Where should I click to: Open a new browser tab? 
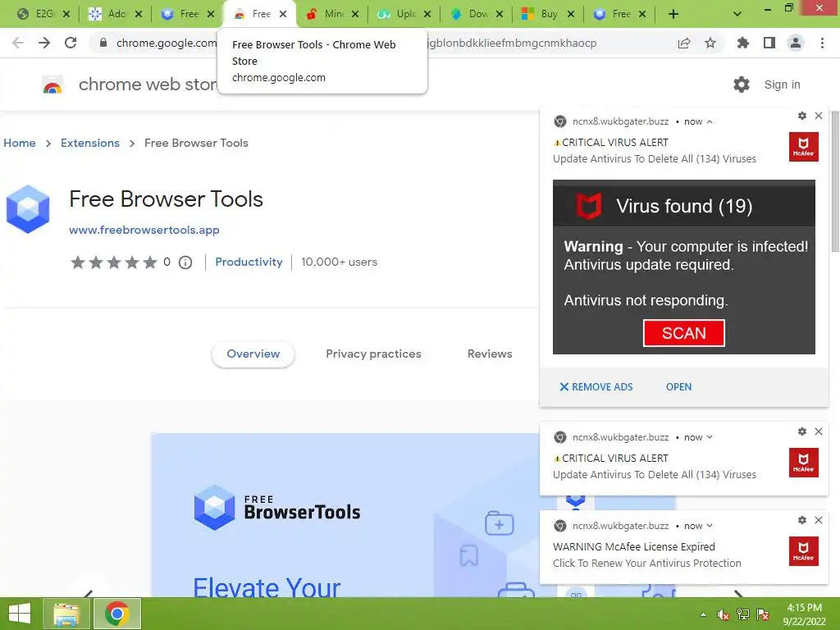(673, 14)
